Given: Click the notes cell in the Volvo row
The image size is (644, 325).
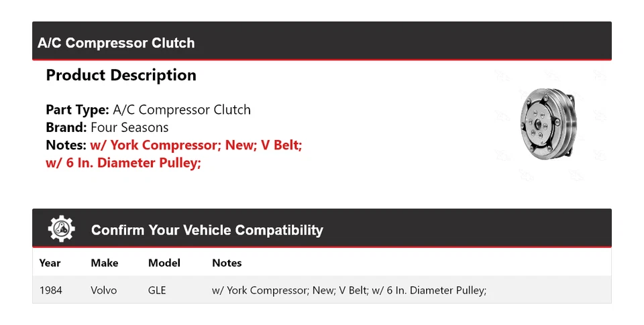Looking at the screenshot, I should pyautogui.click(x=349, y=290).
